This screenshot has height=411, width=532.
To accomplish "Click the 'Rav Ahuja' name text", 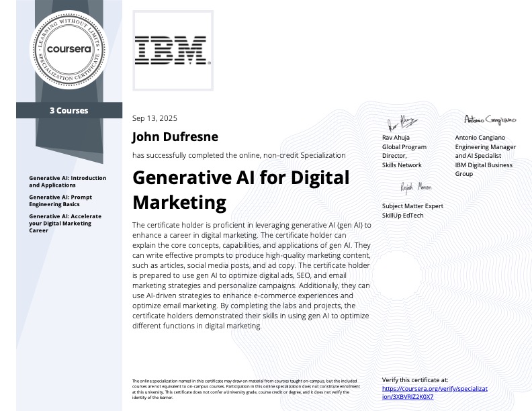I will point(396,138).
